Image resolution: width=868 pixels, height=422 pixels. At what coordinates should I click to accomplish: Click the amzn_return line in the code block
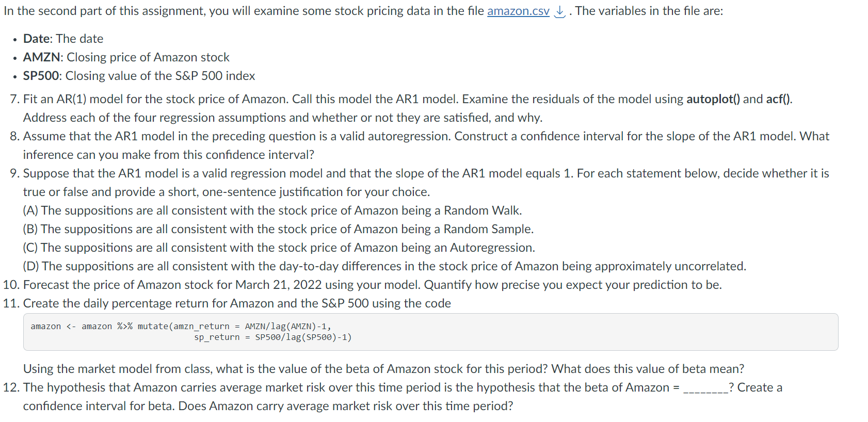pyautogui.click(x=181, y=326)
